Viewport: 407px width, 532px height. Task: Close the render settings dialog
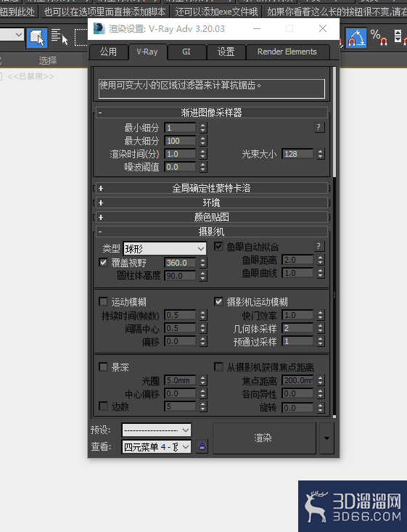pos(323,28)
